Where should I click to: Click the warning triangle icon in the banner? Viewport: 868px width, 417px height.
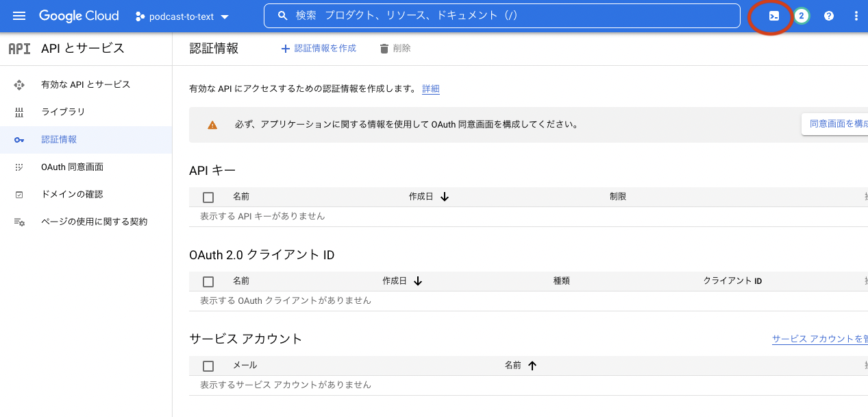(212, 124)
